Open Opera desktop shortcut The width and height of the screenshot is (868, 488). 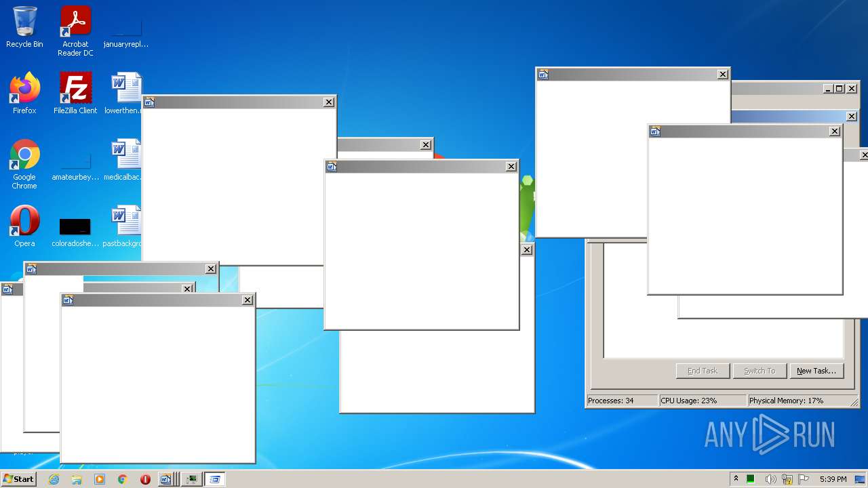24,226
